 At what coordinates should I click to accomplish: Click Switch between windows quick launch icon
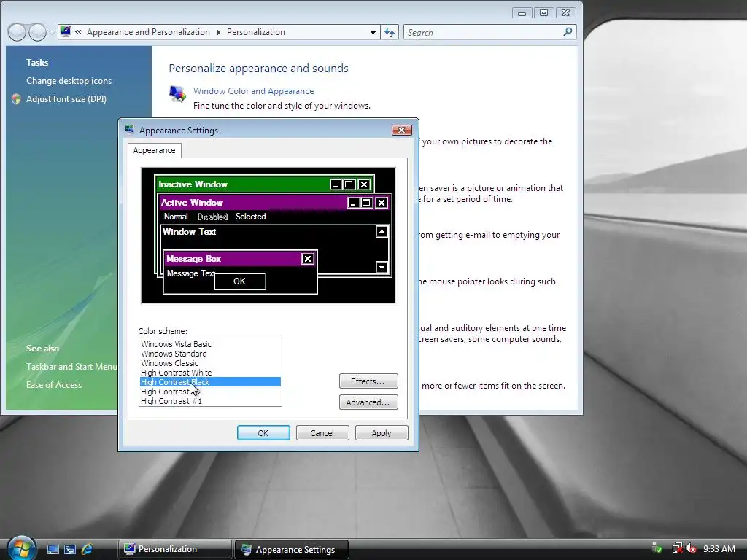(70, 549)
